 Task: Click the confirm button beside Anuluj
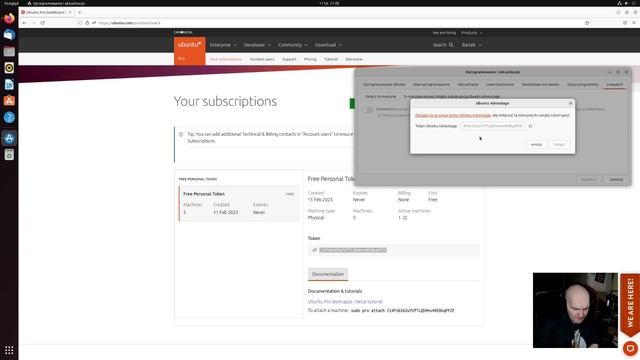click(559, 144)
